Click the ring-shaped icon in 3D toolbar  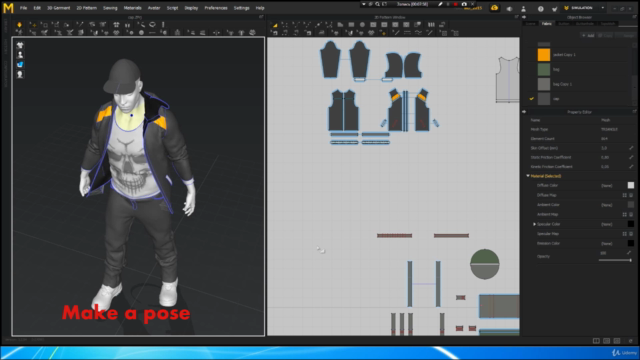pyautogui.click(x=152, y=24)
